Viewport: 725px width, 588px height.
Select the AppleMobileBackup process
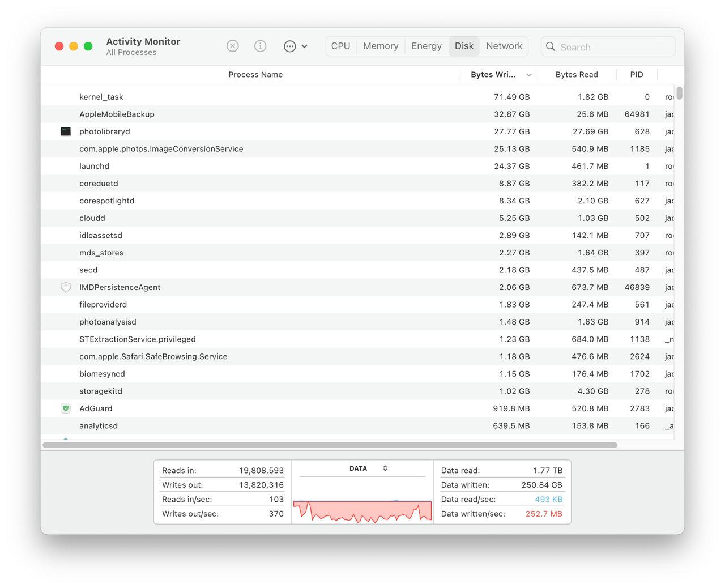coord(117,114)
